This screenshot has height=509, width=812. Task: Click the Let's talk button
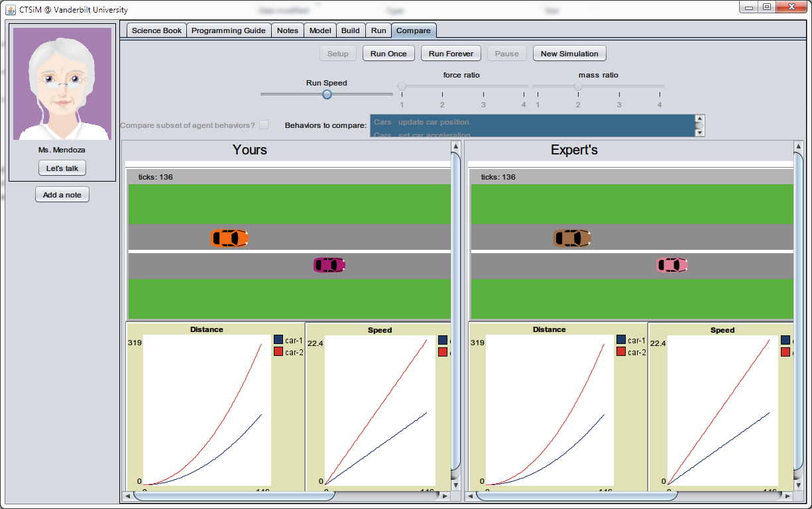tap(62, 168)
